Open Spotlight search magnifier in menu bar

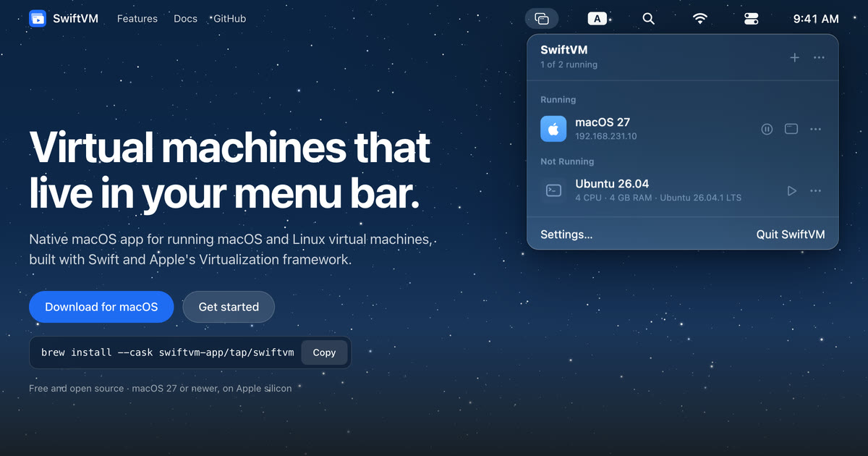[x=649, y=19]
